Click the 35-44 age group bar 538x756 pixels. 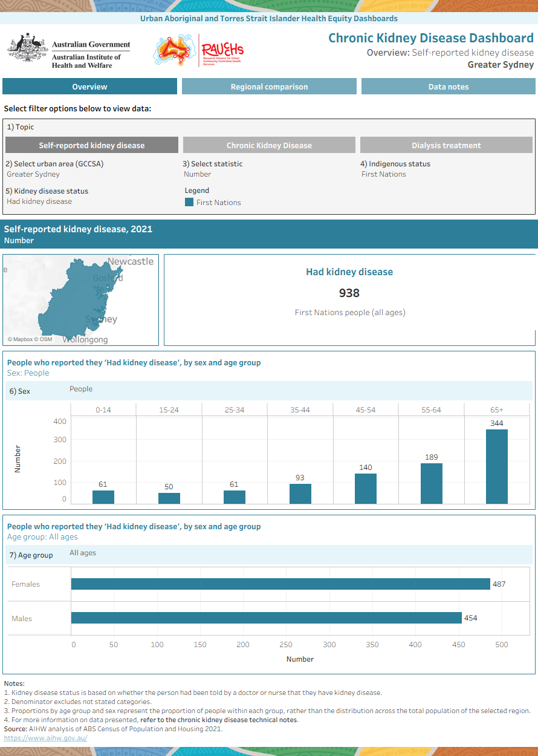[x=300, y=494]
